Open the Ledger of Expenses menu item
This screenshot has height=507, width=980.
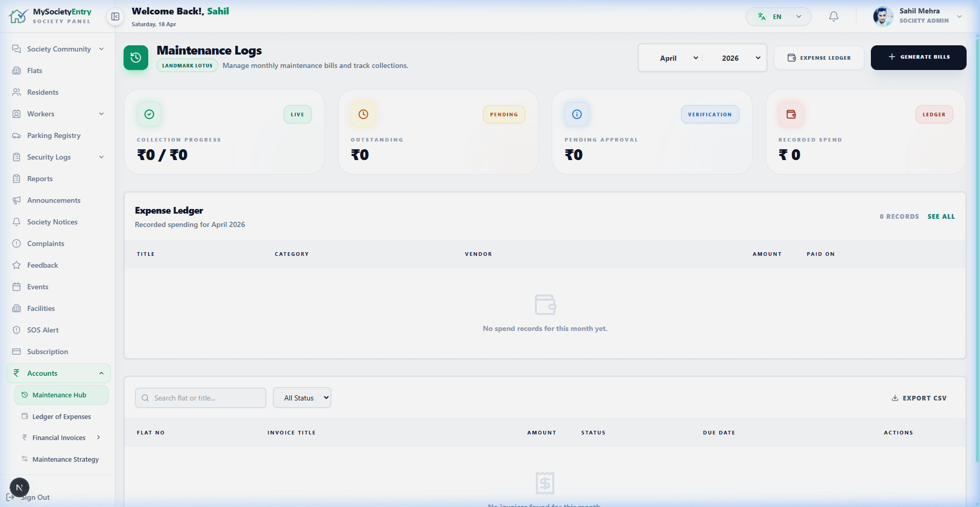point(61,416)
